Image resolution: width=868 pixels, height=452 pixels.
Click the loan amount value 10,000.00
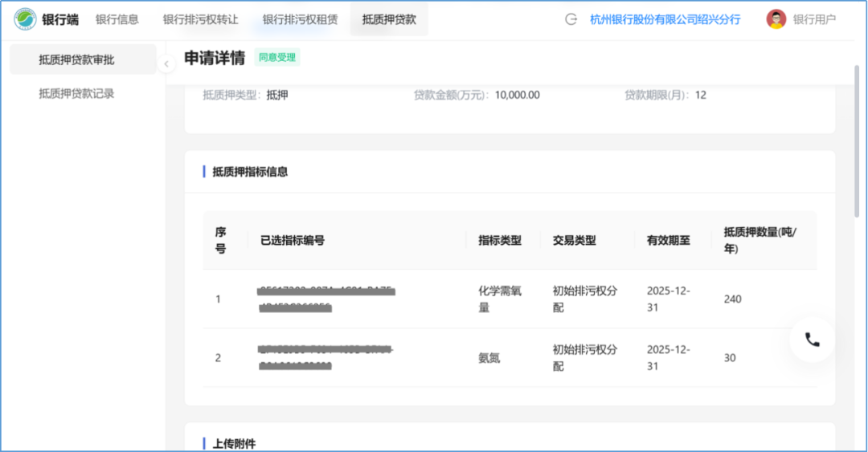pos(517,96)
